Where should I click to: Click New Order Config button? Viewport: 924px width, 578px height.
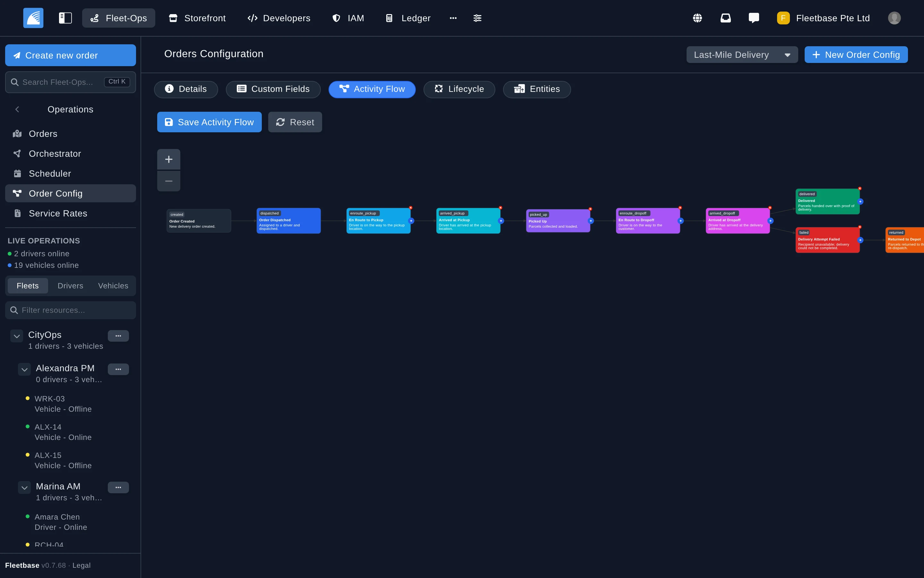(x=856, y=55)
